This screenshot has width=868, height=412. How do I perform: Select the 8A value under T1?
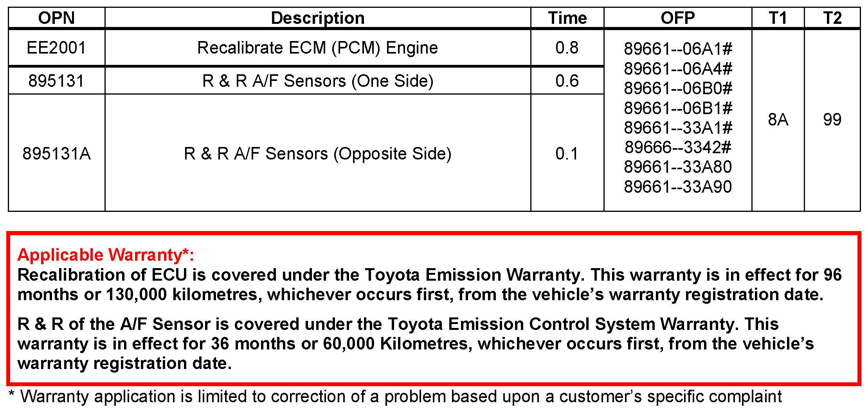pyautogui.click(x=778, y=120)
